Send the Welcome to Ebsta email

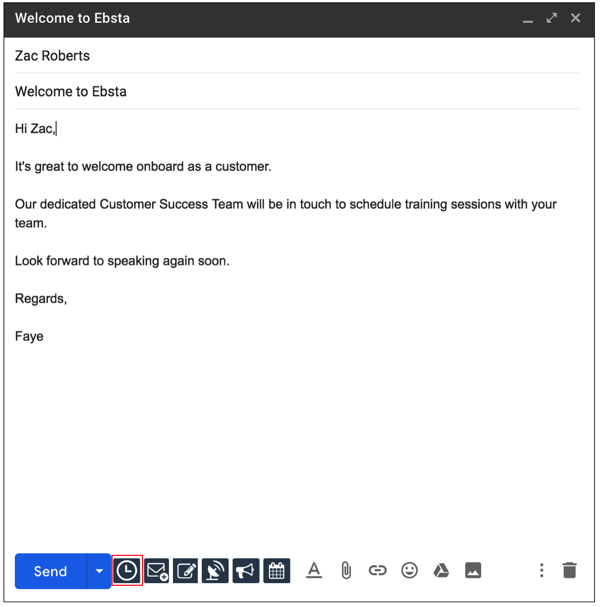click(x=51, y=571)
